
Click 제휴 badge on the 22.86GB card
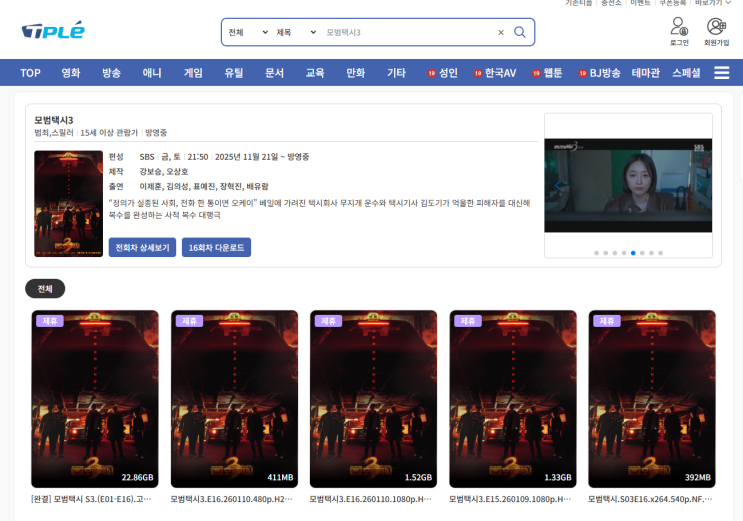click(50, 321)
